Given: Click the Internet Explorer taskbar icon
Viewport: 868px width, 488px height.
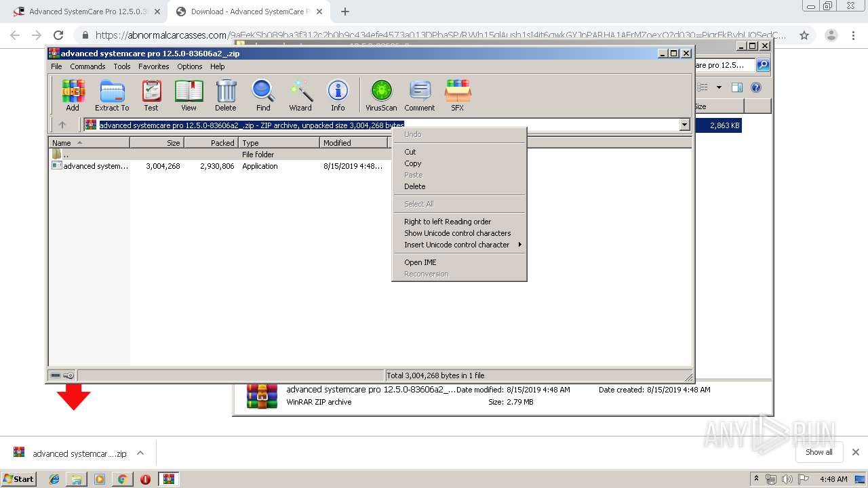Looking at the screenshot, I should click(54, 479).
